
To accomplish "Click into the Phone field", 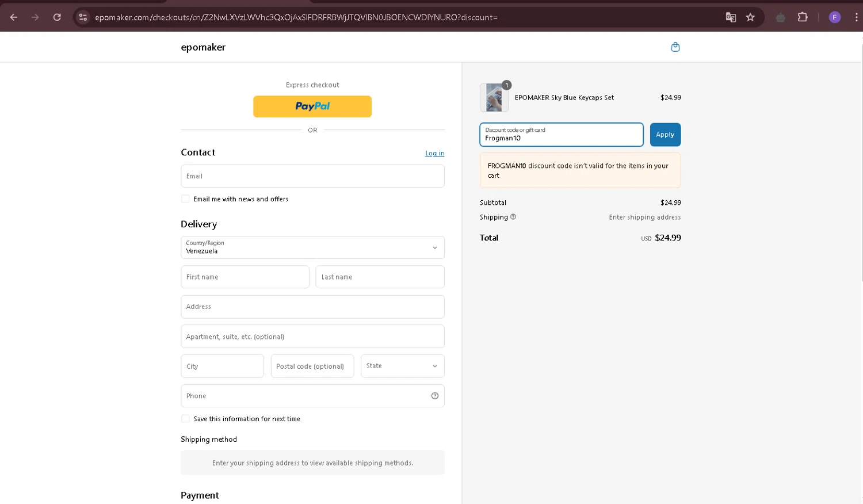I will point(312,396).
